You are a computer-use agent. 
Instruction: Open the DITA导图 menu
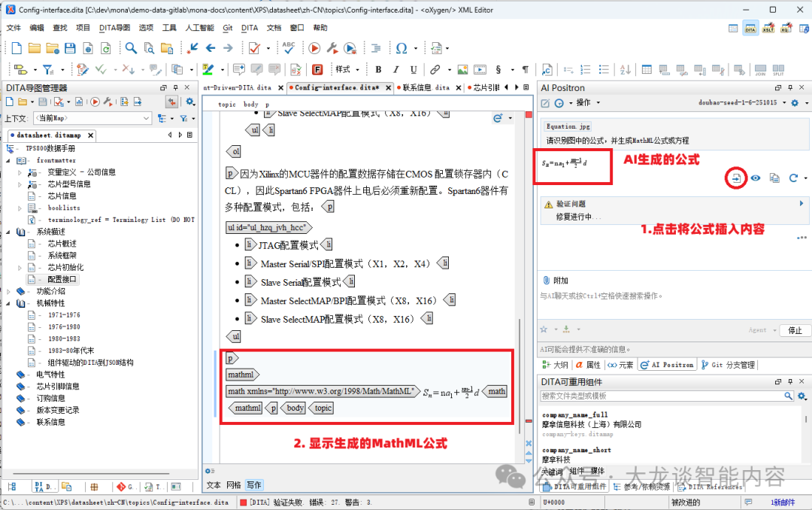tap(114, 28)
